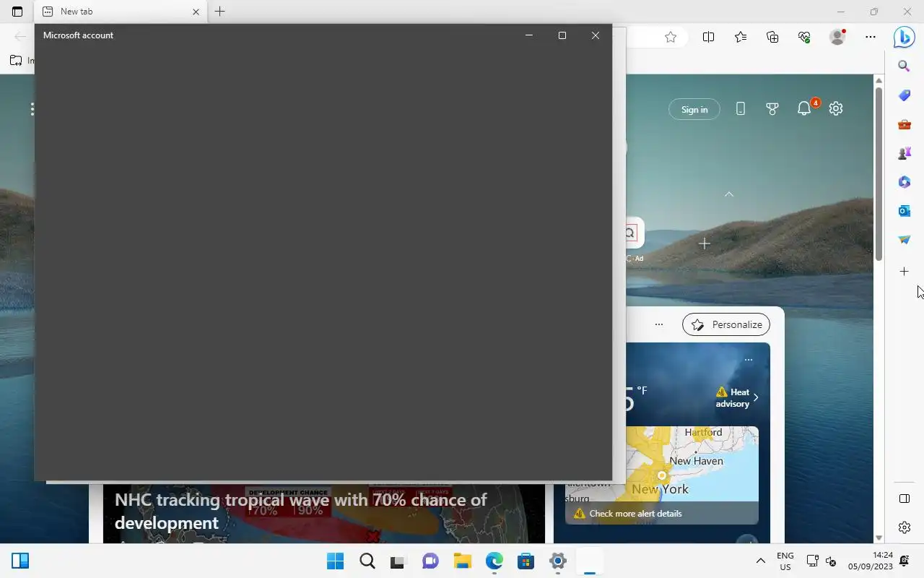924x578 pixels.
Task: Click scrollbar down arrow on page
Action: tap(879, 538)
